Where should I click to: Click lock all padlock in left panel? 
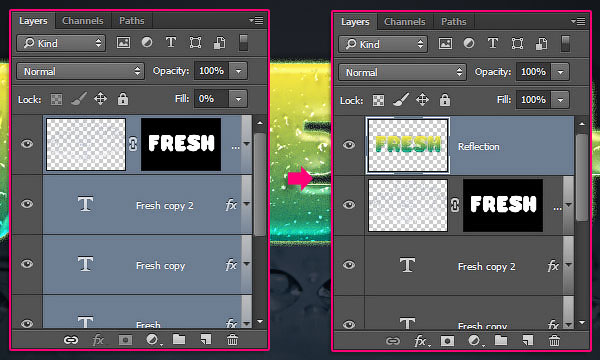click(x=123, y=99)
